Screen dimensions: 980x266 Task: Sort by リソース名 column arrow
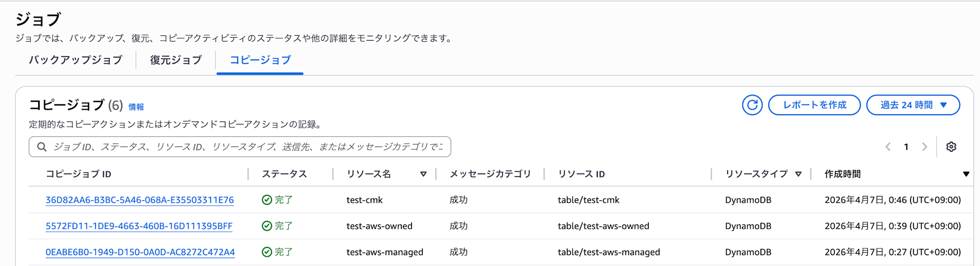423,174
